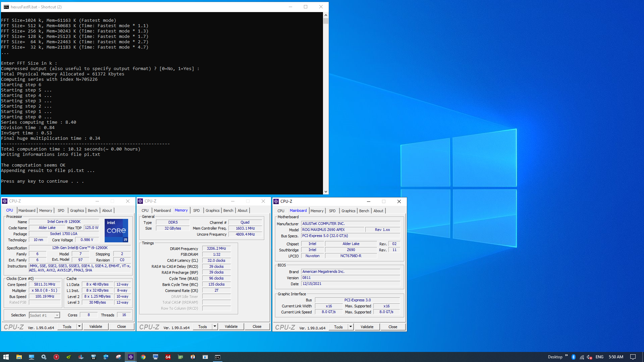Open Socket #1 selection dropdown
Image resolution: width=644 pixels, height=362 pixels.
57,315
